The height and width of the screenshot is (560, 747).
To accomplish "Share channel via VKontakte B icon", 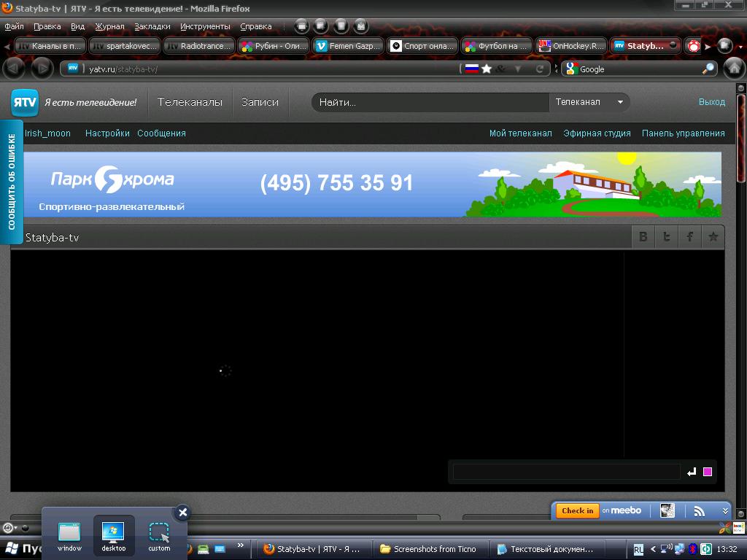I will [643, 237].
